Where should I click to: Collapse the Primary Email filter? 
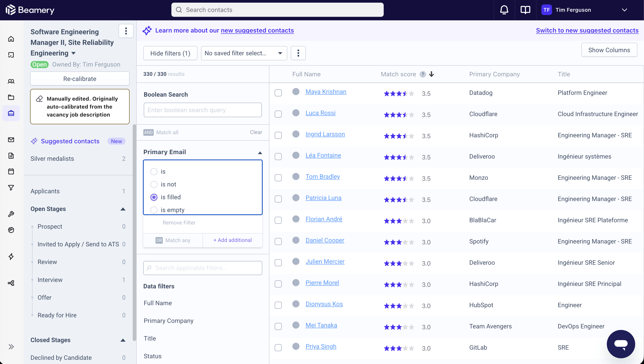pos(260,153)
